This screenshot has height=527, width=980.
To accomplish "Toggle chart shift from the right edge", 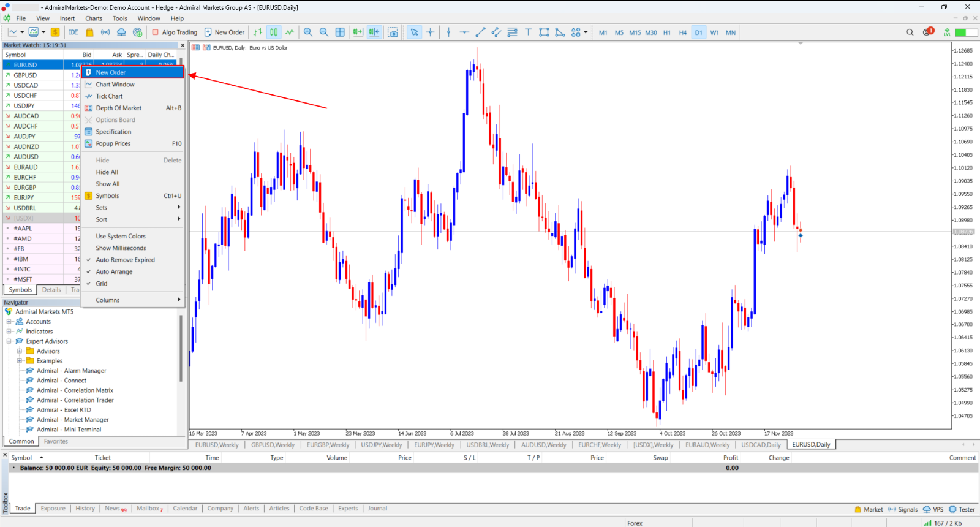I will (374, 32).
